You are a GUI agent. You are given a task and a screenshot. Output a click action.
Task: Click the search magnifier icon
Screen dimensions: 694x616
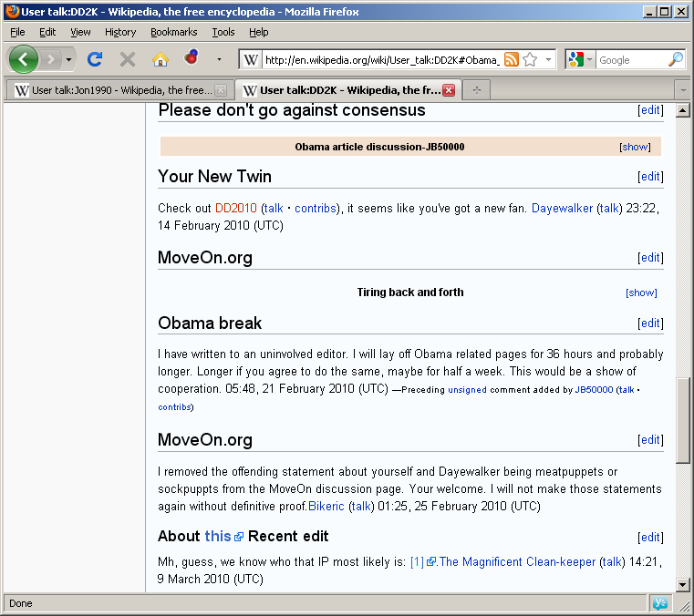click(x=676, y=59)
